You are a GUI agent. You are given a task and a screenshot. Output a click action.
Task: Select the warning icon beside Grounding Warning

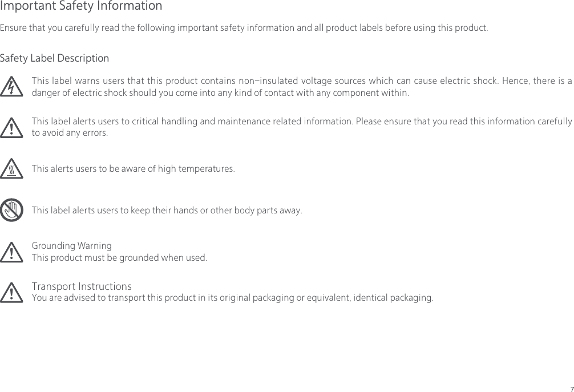click(x=11, y=252)
